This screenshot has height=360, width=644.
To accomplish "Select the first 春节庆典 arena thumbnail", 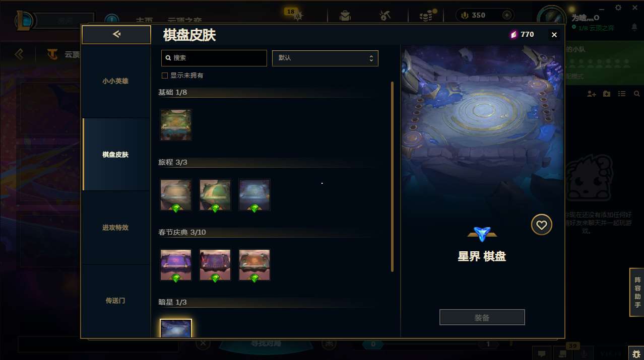I will click(x=176, y=265).
